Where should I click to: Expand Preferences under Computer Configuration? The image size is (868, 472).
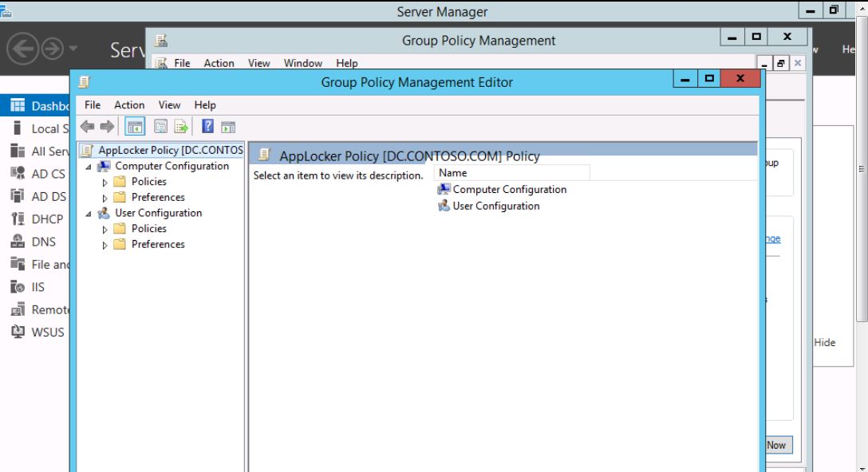tap(105, 198)
